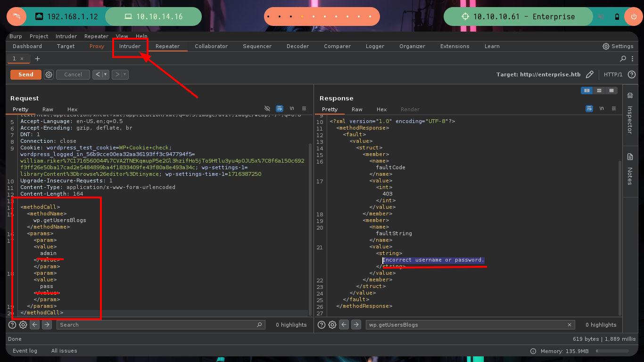Click magnifier in Request search box

(x=259, y=325)
